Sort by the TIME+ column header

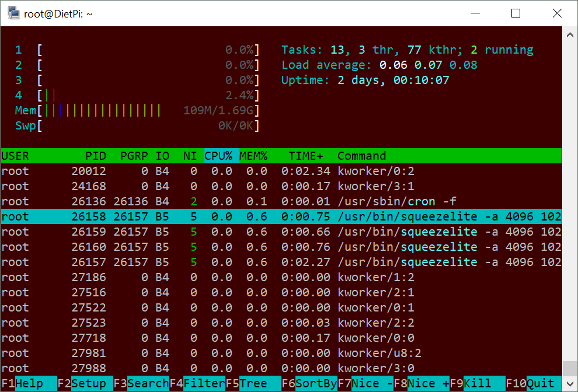pos(305,156)
